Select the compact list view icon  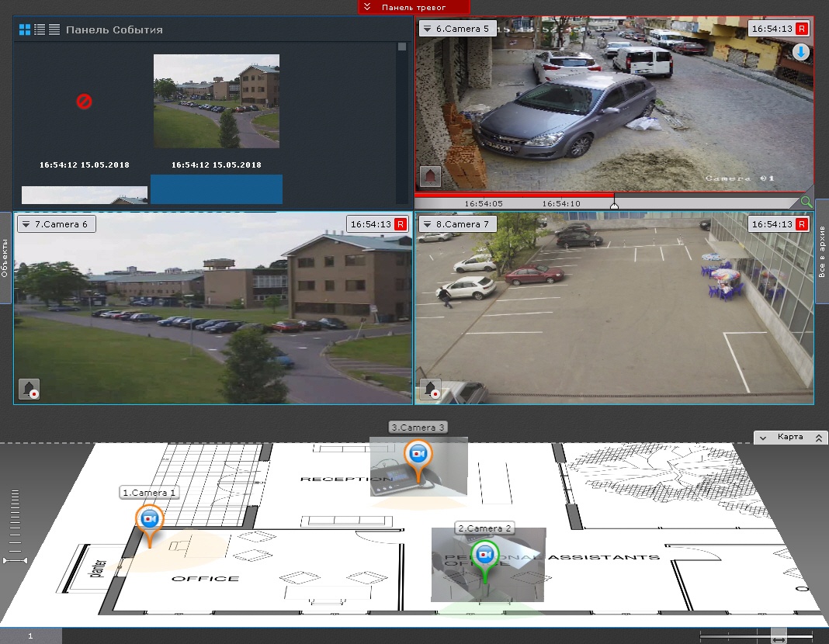coord(54,29)
